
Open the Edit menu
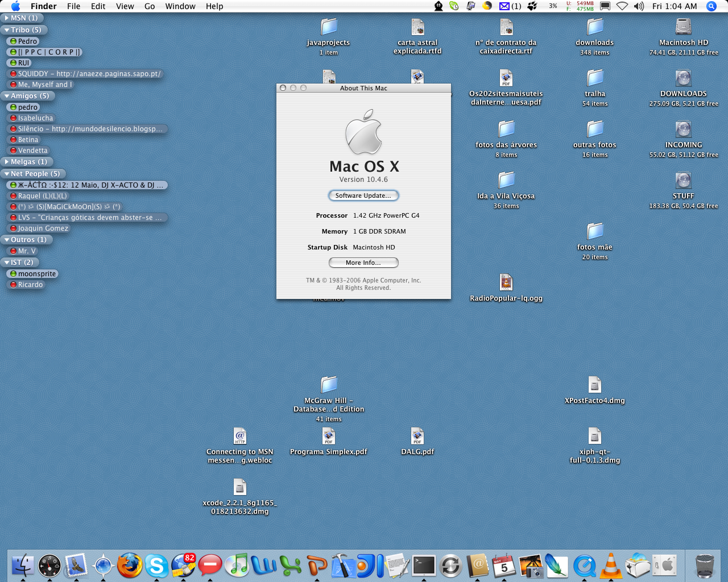(98, 6)
